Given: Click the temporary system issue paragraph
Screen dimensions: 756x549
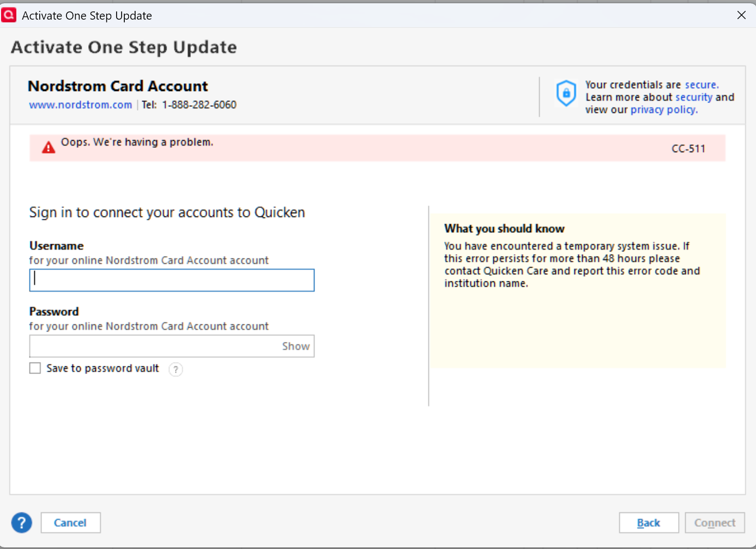Looking at the screenshot, I should (x=572, y=264).
